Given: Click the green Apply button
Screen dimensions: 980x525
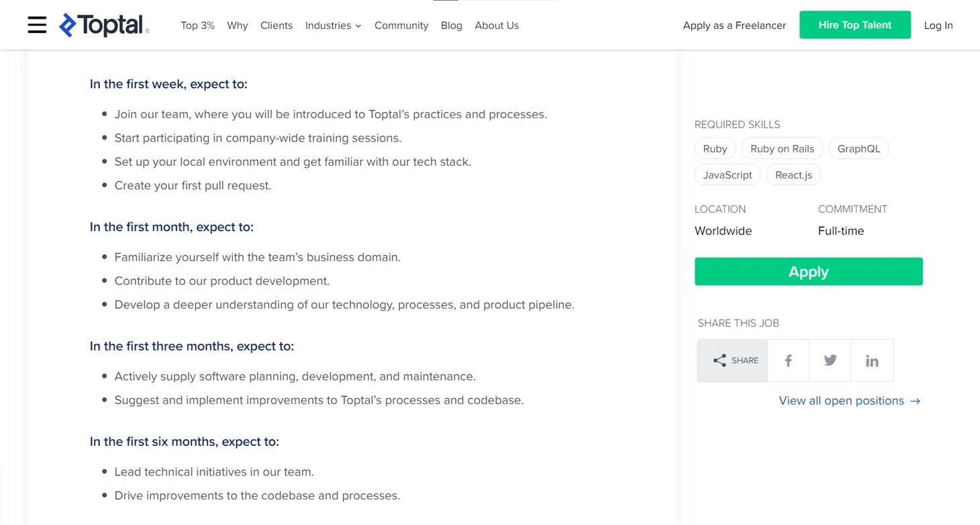Looking at the screenshot, I should point(808,271).
